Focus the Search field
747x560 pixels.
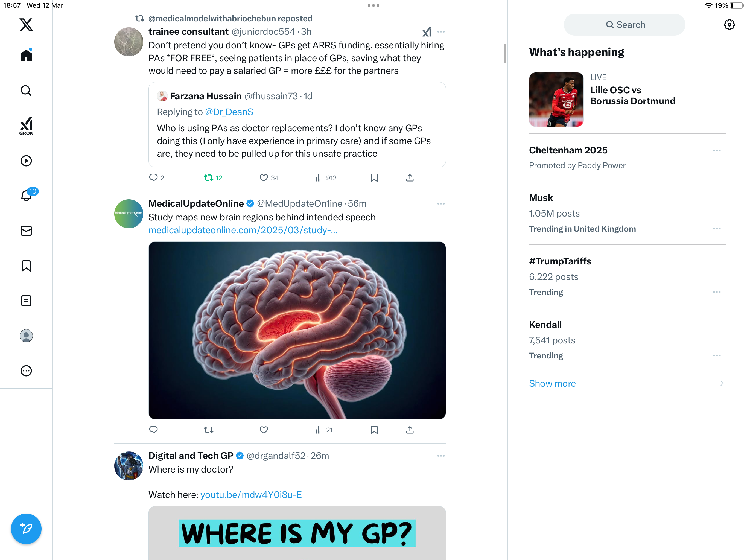click(x=625, y=25)
